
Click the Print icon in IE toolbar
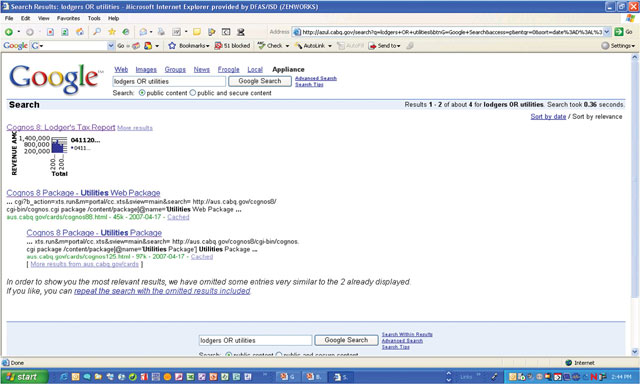pyautogui.click(x=161, y=32)
